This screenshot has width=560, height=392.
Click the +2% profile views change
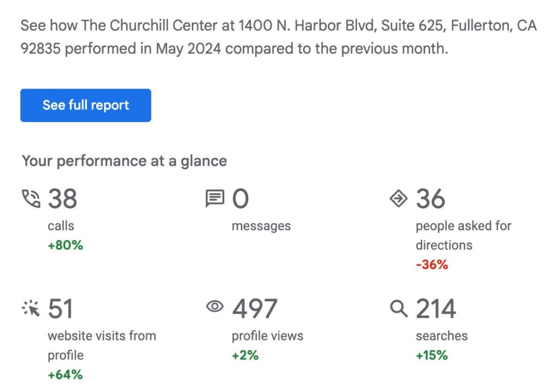[x=245, y=355]
